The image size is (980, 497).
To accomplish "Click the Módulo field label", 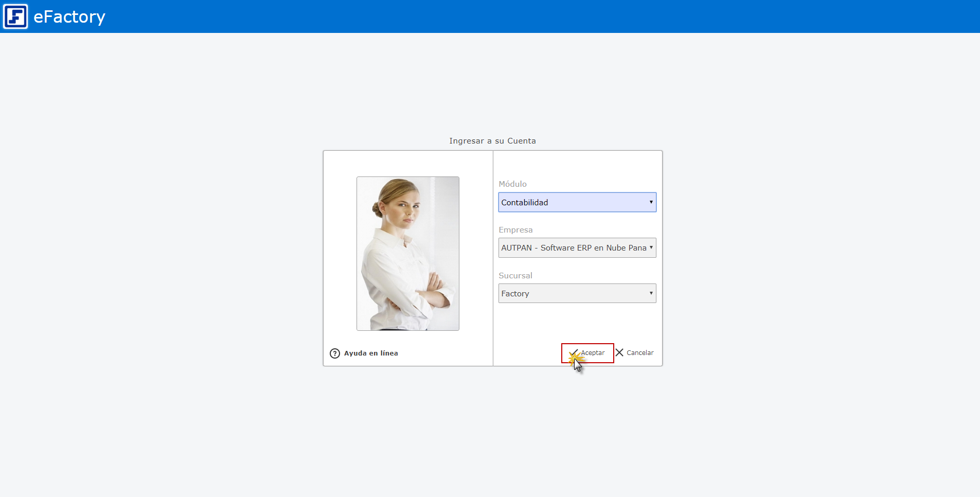I will (x=512, y=184).
